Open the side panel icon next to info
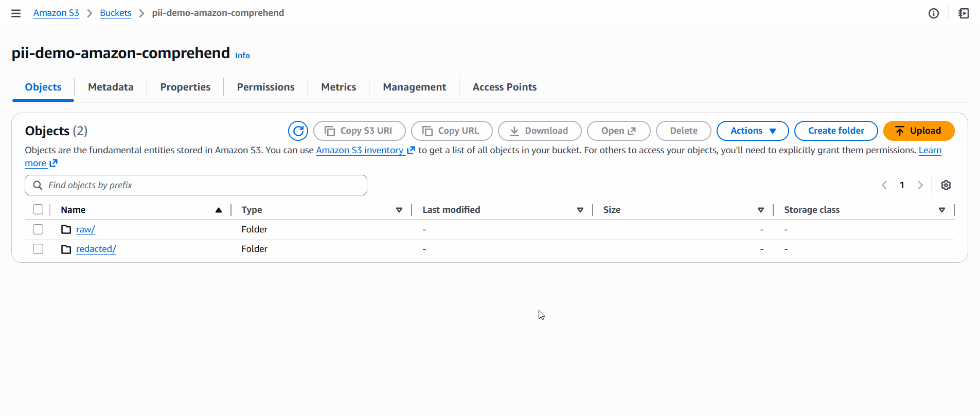Viewport: 980px width, 416px height. (964, 13)
